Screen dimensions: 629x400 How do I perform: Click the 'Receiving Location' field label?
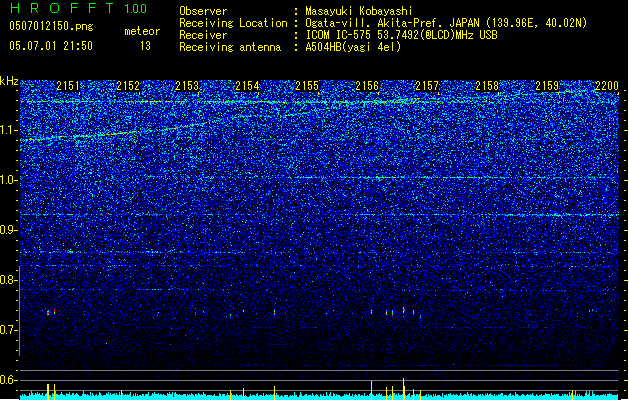[x=233, y=23]
